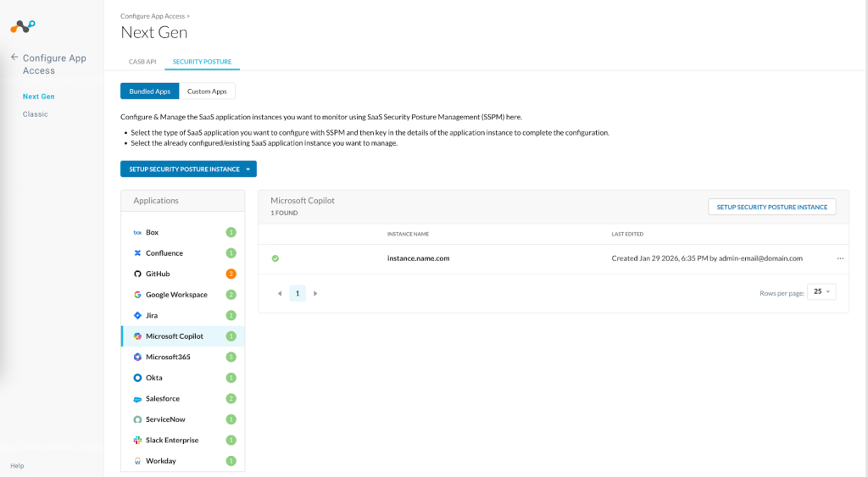Image resolution: width=868 pixels, height=477 pixels.
Task: Open the instance.name.com instance
Action: [x=418, y=258]
